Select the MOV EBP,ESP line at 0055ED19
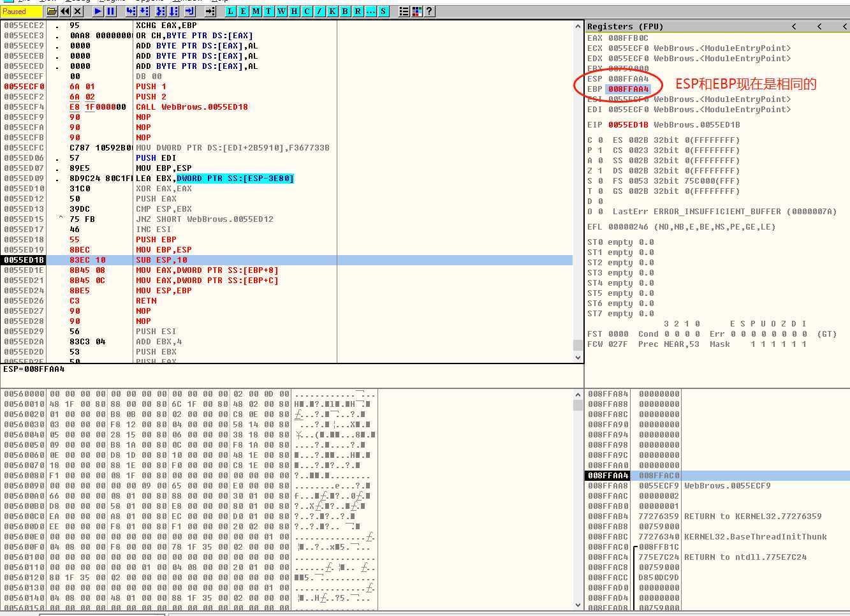The image size is (850, 616). (x=287, y=250)
